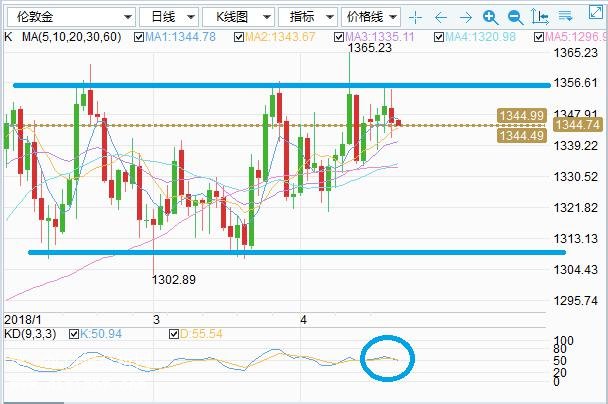608x404 pixels.
Task: Move chart left with back arrow
Action: (x=440, y=17)
